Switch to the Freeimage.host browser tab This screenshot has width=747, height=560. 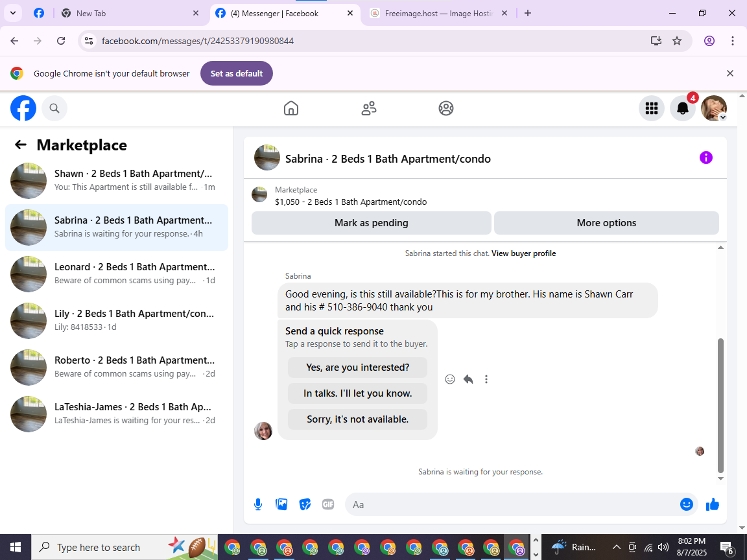pyautogui.click(x=438, y=14)
